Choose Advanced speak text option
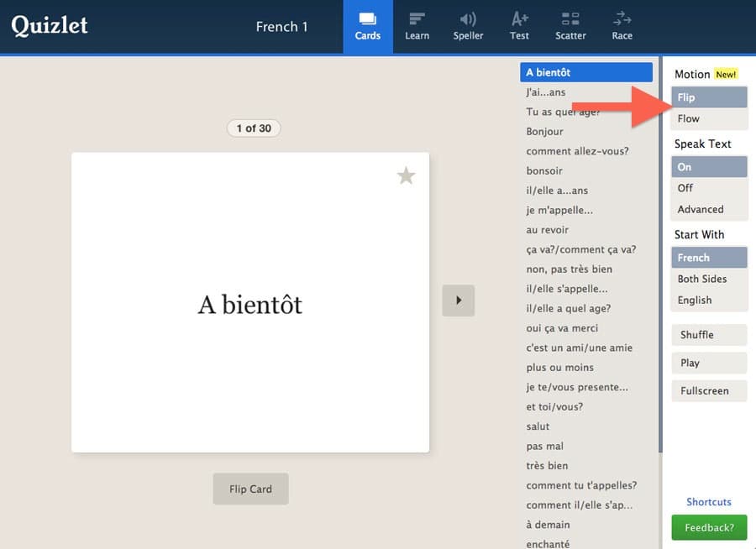Image resolution: width=756 pixels, height=549 pixels. click(x=709, y=209)
